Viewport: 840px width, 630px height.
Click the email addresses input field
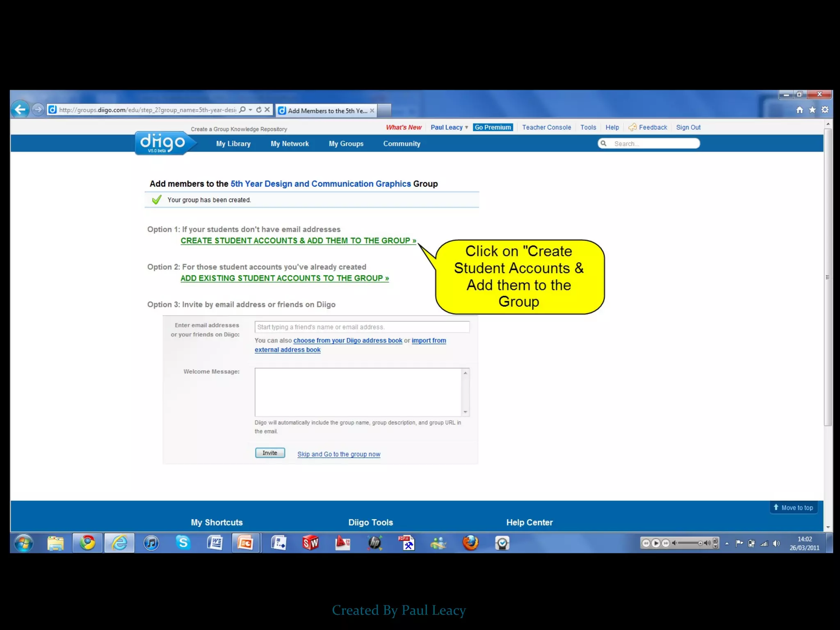pos(362,327)
